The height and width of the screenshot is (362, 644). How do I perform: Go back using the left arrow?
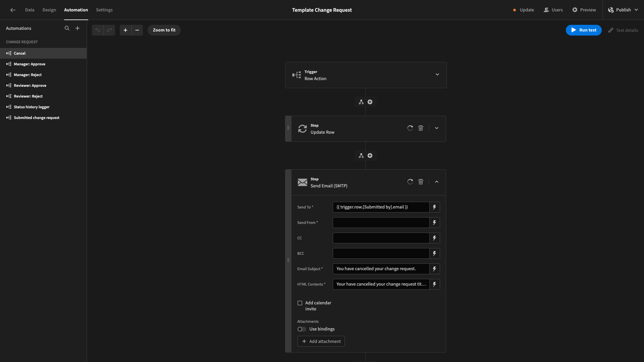click(x=13, y=10)
